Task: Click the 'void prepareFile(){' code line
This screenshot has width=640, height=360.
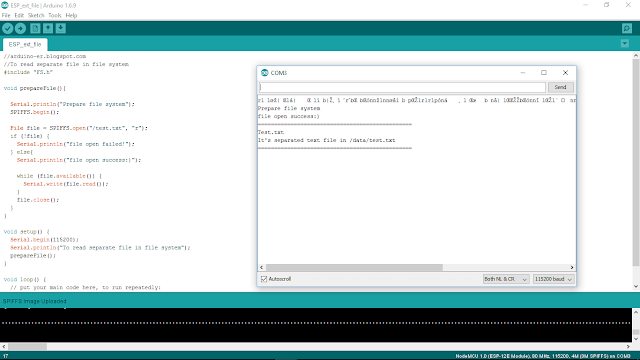Action: click(35, 88)
